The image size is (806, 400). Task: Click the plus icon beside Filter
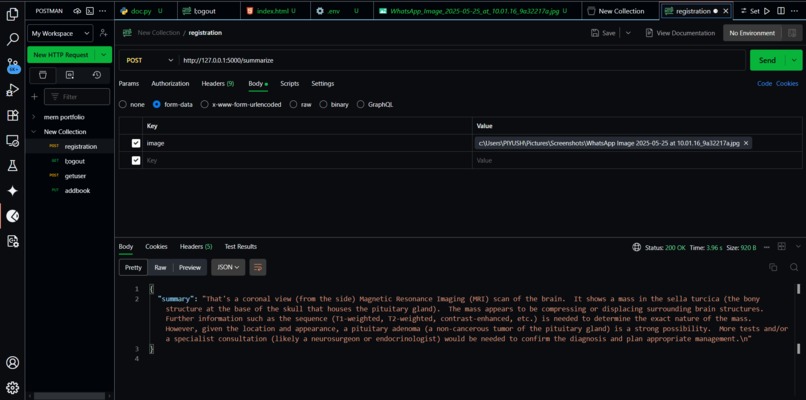click(34, 97)
